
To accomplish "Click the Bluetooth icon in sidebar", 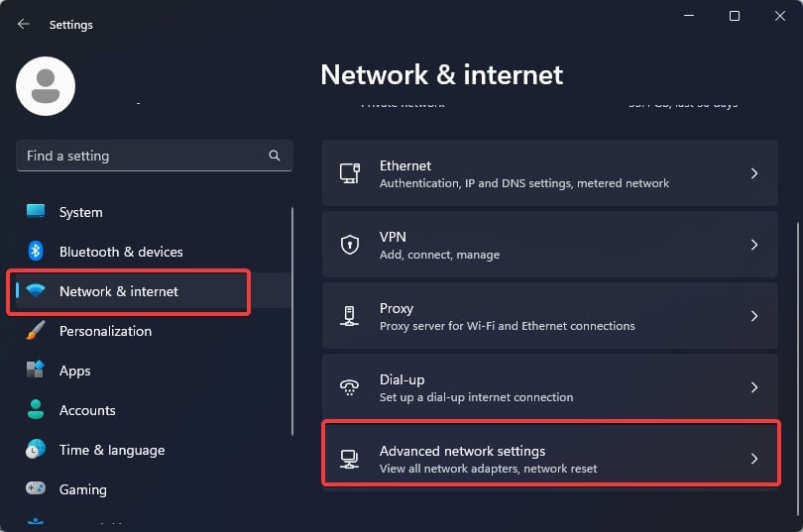I will click(x=36, y=252).
